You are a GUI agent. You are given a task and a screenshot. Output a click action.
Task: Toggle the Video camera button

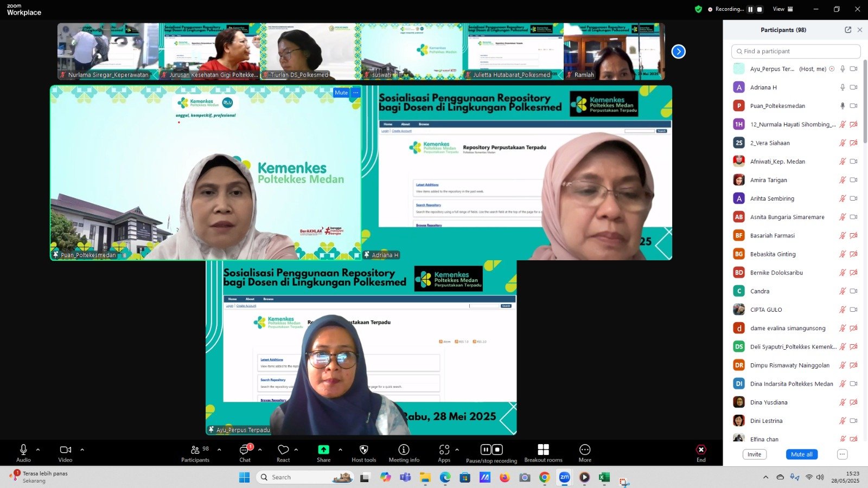65,450
